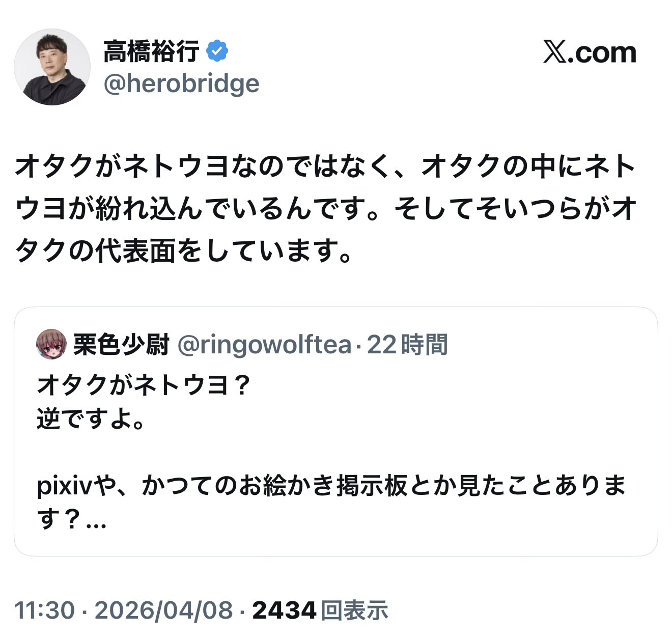Click the line ending 代表面をしています。
672x640 pixels.
[x=184, y=251]
